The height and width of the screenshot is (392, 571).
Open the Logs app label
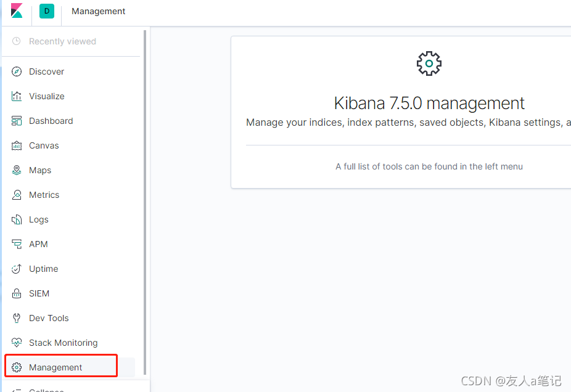pos(39,219)
